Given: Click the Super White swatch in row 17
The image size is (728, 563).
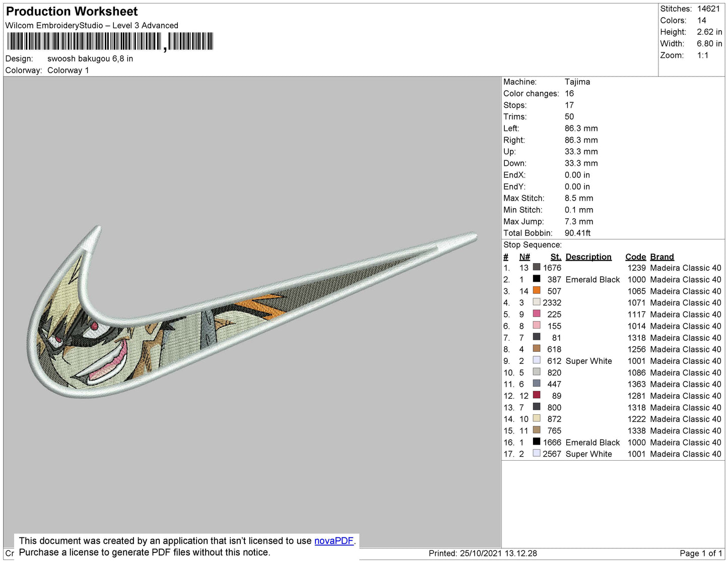Looking at the screenshot, I should pyautogui.click(x=537, y=453).
